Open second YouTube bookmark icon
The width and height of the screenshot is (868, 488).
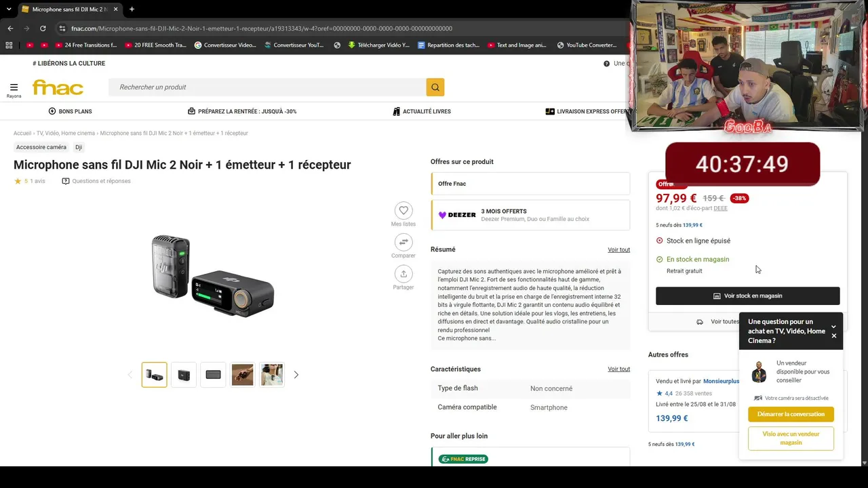tap(45, 45)
